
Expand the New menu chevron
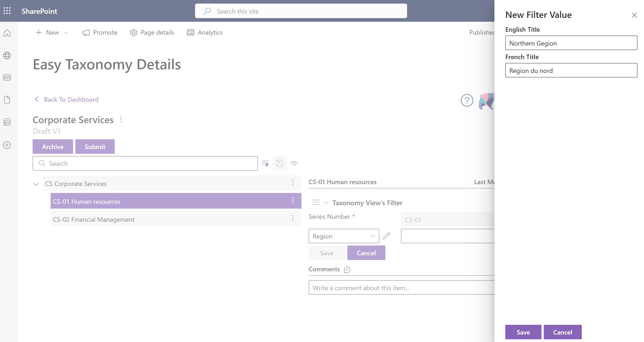(x=66, y=33)
